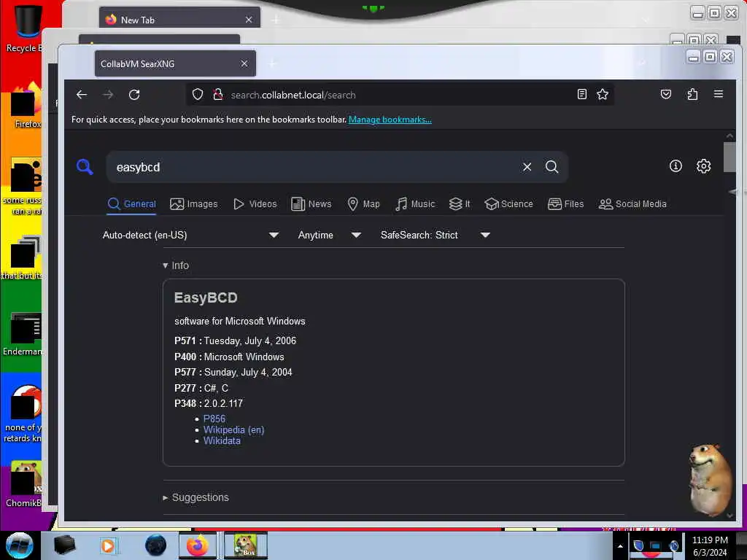The image size is (747, 560).
Task: Click the Firefox taskbar button
Action: tap(198, 545)
